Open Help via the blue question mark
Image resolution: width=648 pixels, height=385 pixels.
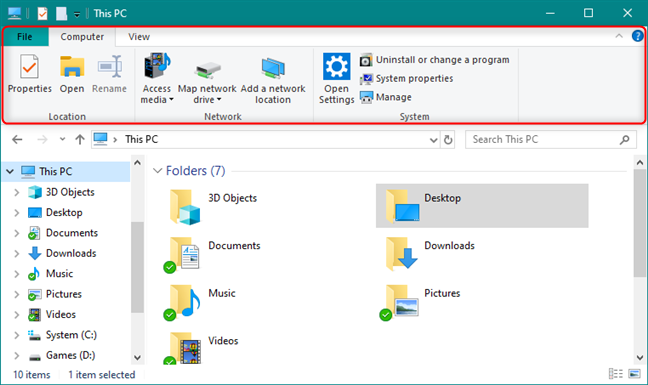click(637, 36)
